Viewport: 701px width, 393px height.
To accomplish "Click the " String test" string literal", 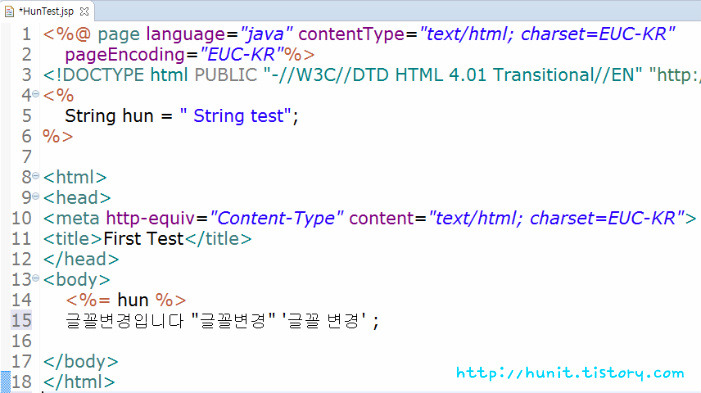I will tap(235, 116).
